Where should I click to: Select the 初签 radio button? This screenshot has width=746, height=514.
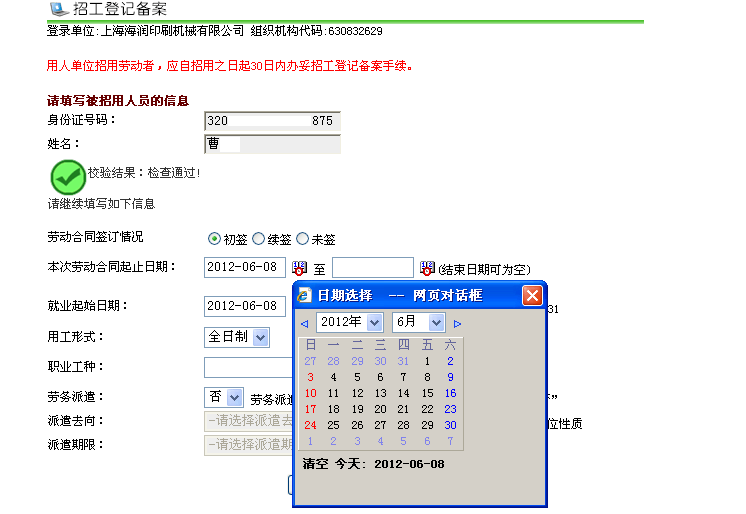214,239
